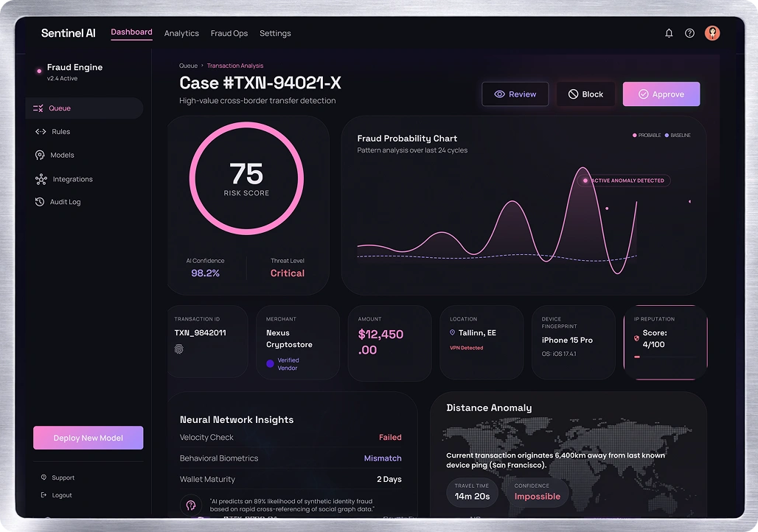Click the AI insight head icon

pos(190,505)
